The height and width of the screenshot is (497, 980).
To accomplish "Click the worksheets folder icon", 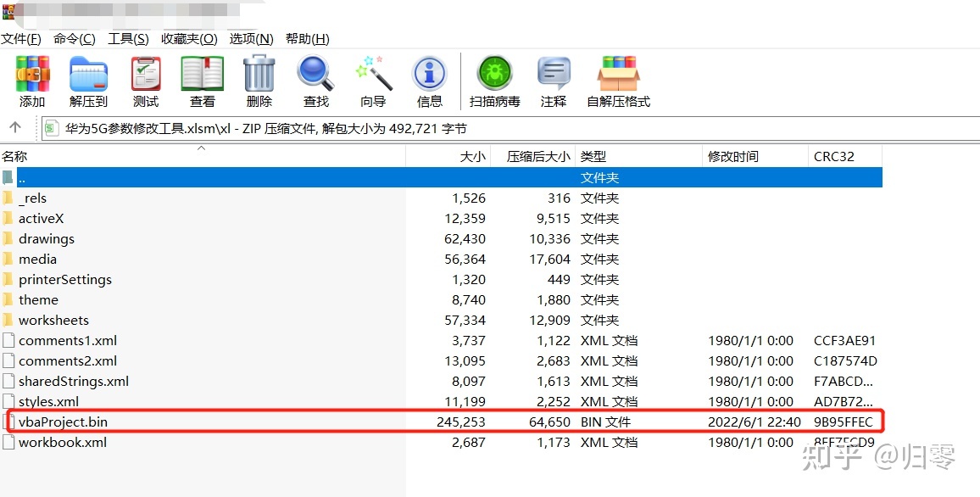I will 8,320.
